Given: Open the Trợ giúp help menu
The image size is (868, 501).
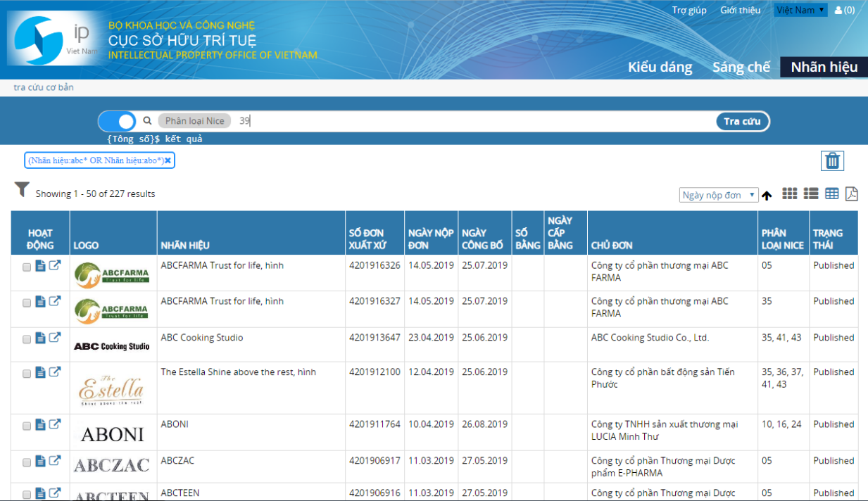Looking at the screenshot, I should 689,10.
